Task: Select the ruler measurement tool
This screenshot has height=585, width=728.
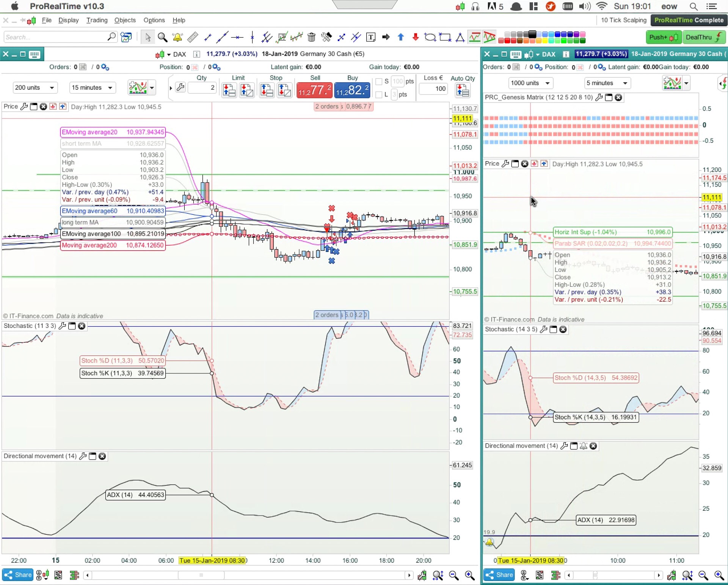Action: click(192, 37)
